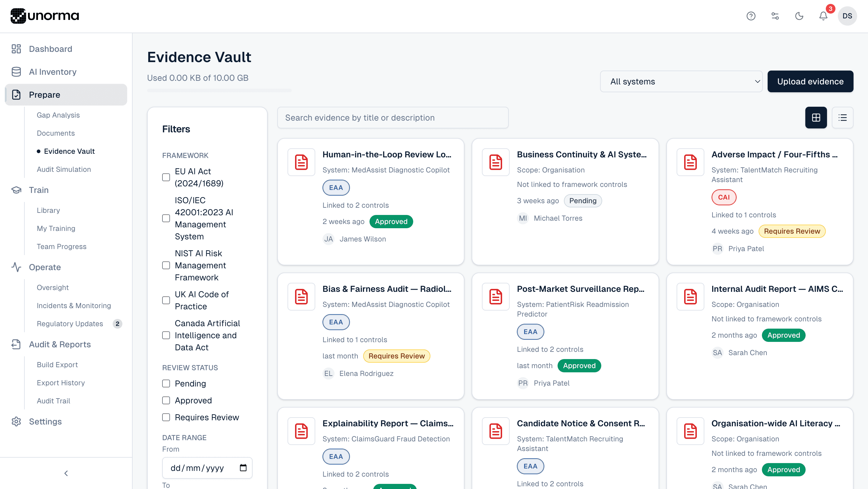Click Pending badge on Business Continuity card
The image size is (868, 489).
tap(583, 200)
